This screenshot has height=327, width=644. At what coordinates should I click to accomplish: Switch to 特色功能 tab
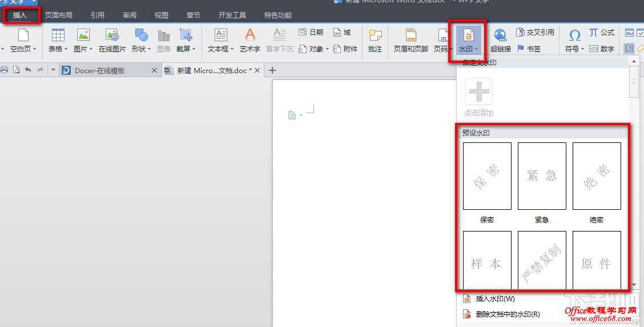coord(278,15)
